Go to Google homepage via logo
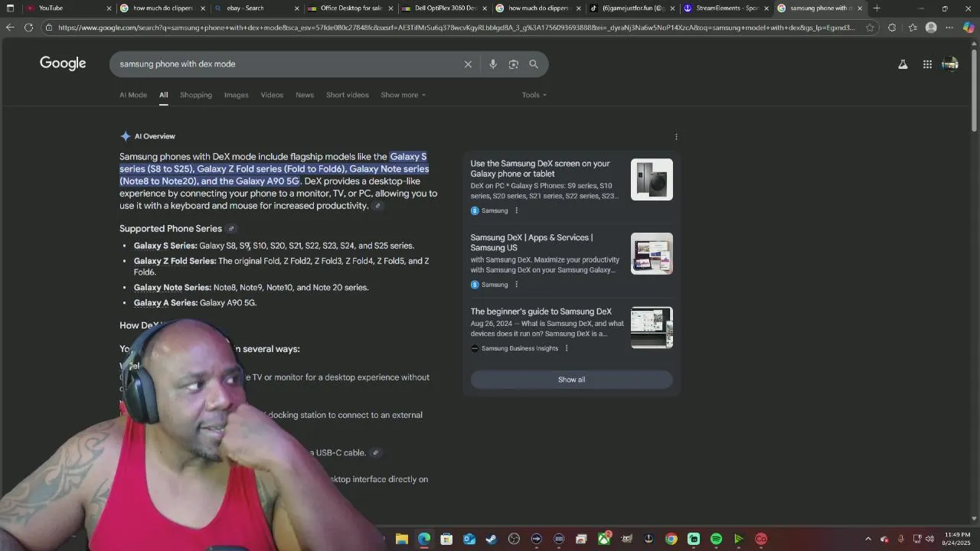The image size is (980, 551). pos(63,64)
